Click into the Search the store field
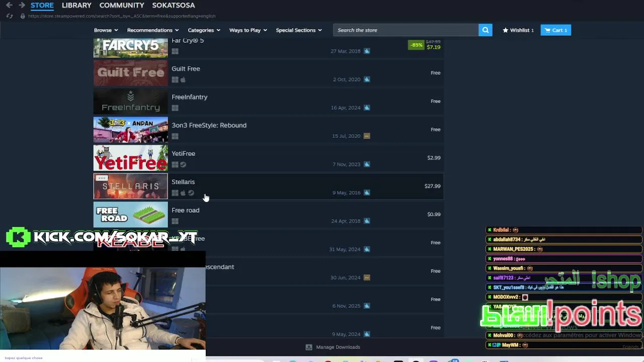Image resolution: width=644 pixels, height=362 pixels. coord(406,30)
